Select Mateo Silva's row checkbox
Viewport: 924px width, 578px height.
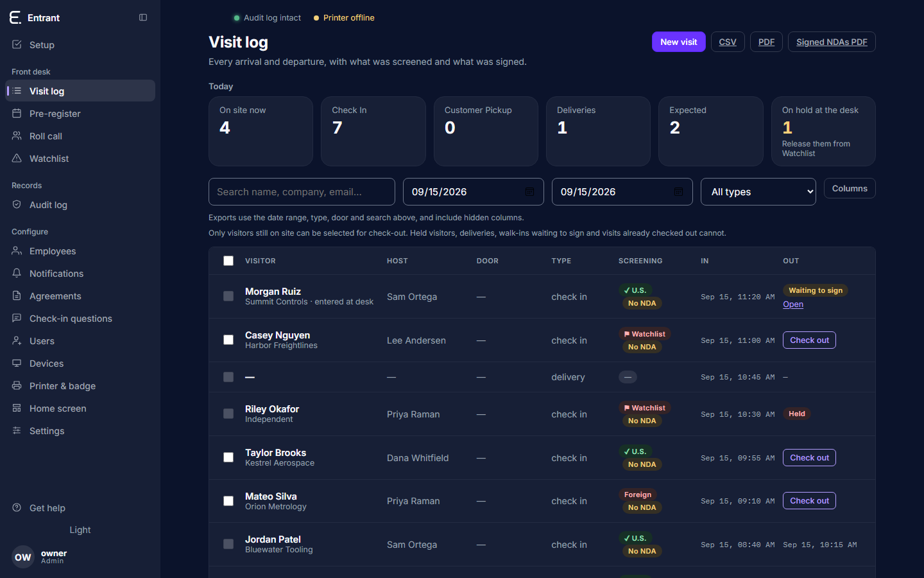point(228,501)
